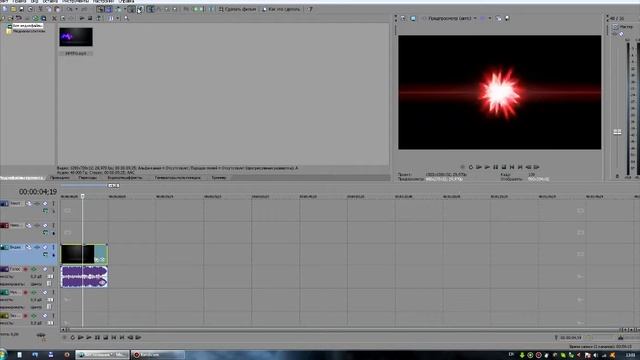Undo the last action in main toolbar
This screenshot has height=360, width=640.
[70, 9]
